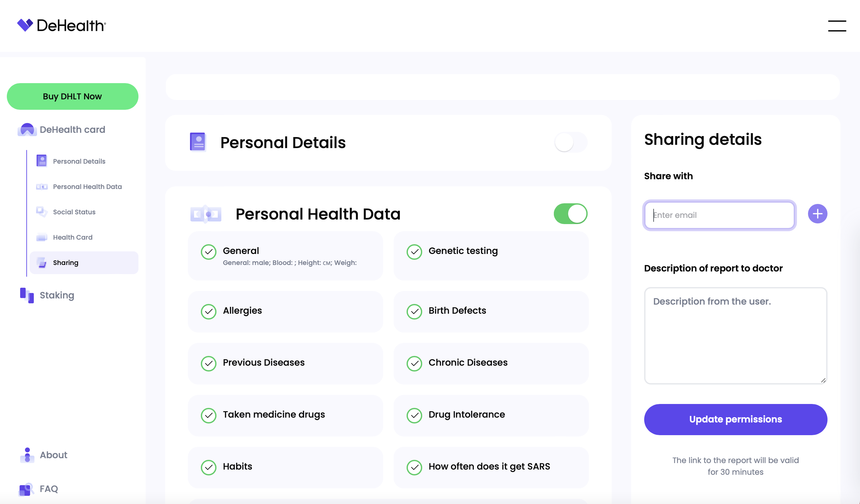Click the DeHealth logo
Image resolution: width=860 pixels, height=504 pixels.
[61, 25]
